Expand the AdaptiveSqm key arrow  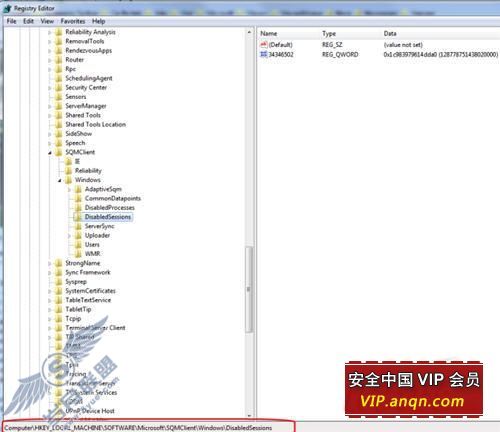[x=69, y=189]
